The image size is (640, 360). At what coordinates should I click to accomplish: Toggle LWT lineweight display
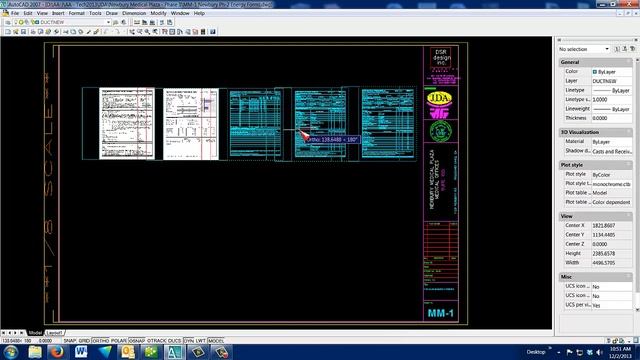tap(200, 341)
